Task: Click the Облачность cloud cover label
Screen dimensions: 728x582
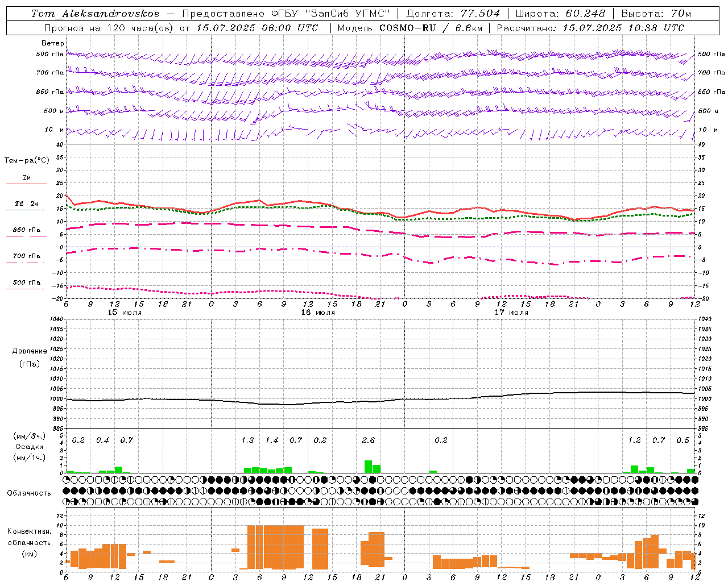Action: pyautogui.click(x=29, y=493)
